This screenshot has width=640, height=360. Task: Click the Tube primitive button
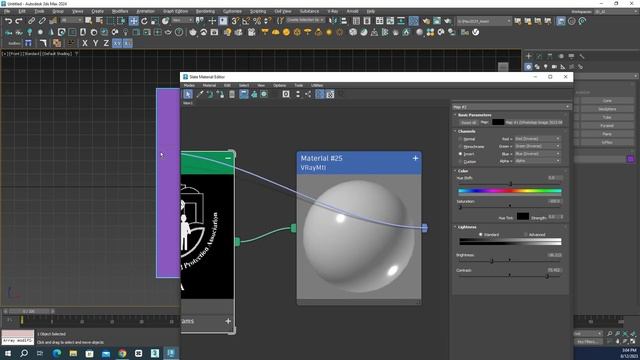click(x=607, y=117)
